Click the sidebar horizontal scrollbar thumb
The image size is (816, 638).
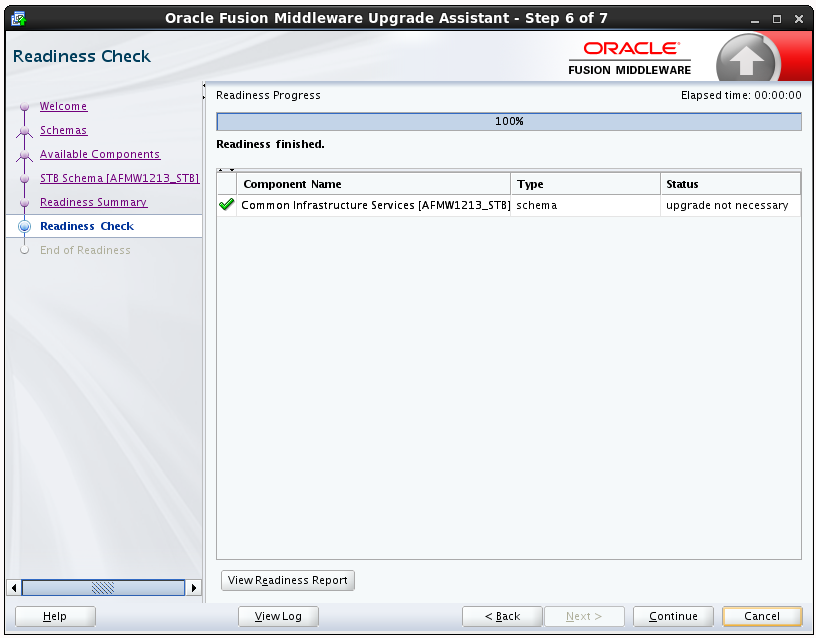(x=103, y=588)
